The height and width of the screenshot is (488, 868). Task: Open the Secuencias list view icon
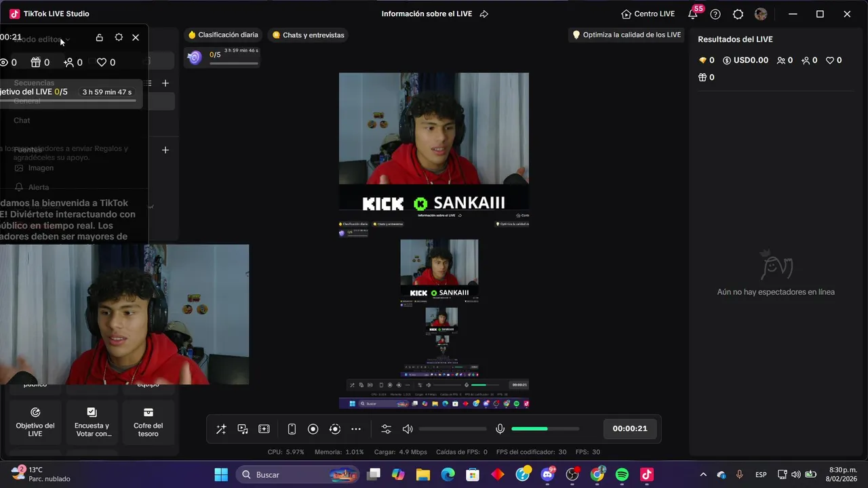coord(149,83)
